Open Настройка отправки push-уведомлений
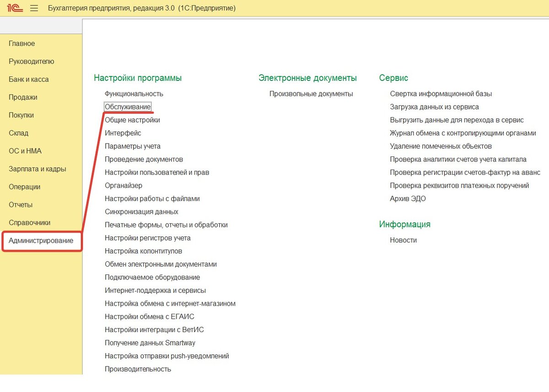This screenshot has width=549, height=392. [167, 356]
